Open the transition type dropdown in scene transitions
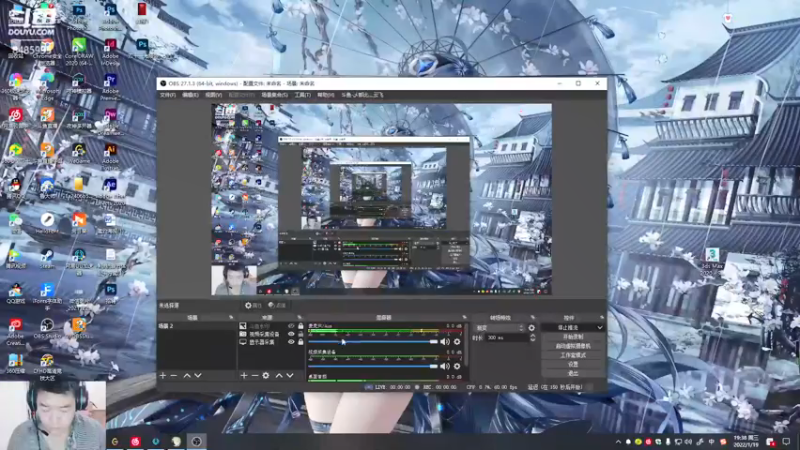800x450 pixels. tap(499, 328)
